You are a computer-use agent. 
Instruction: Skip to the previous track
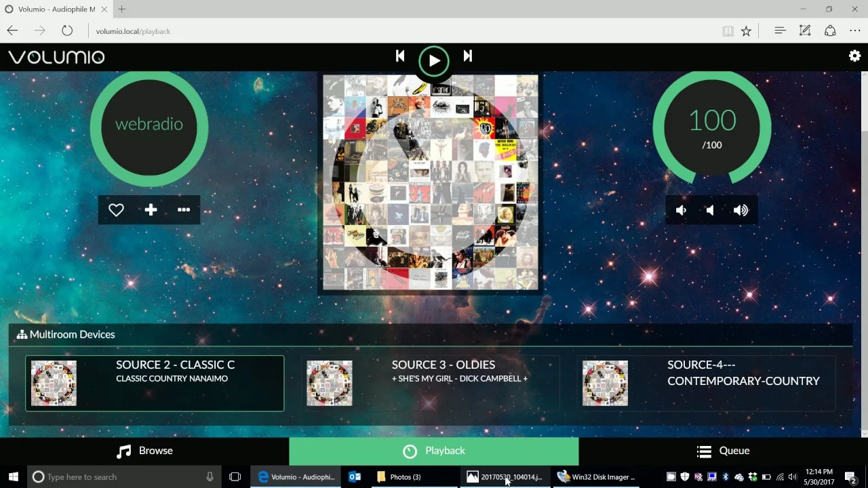(400, 56)
